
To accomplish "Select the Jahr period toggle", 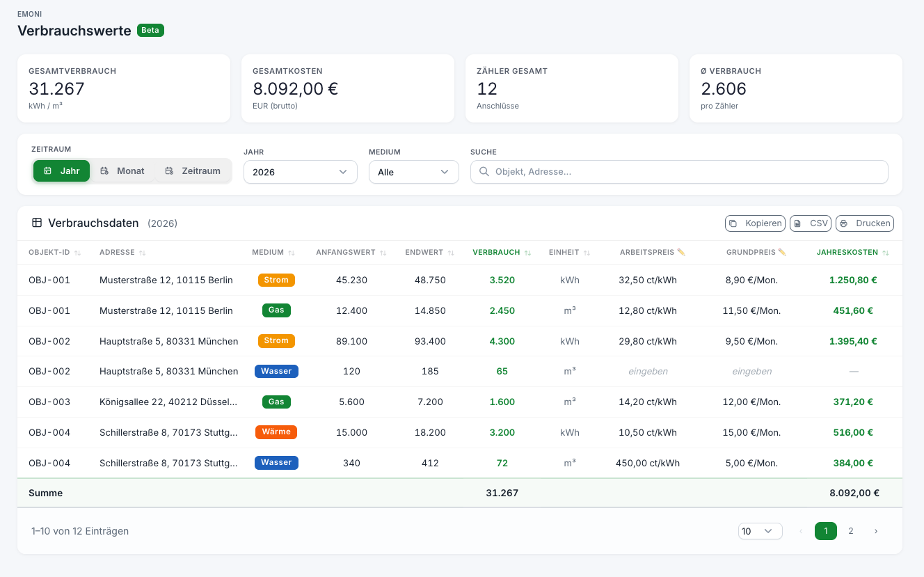I will click(x=62, y=171).
